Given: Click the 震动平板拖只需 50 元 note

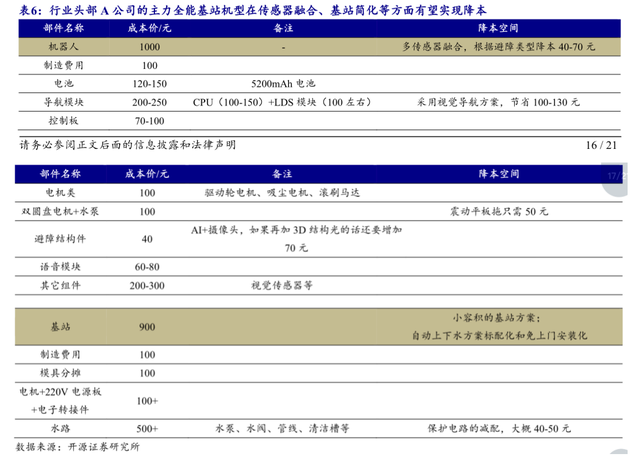Looking at the screenshot, I should pos(499,211).
